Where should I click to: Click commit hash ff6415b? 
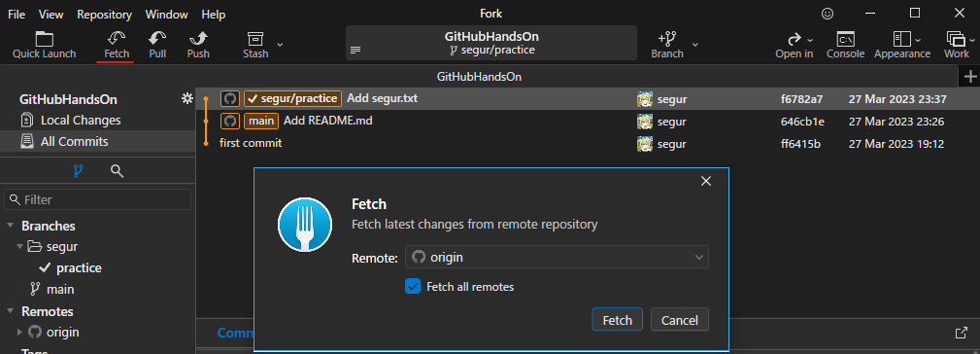800,144
